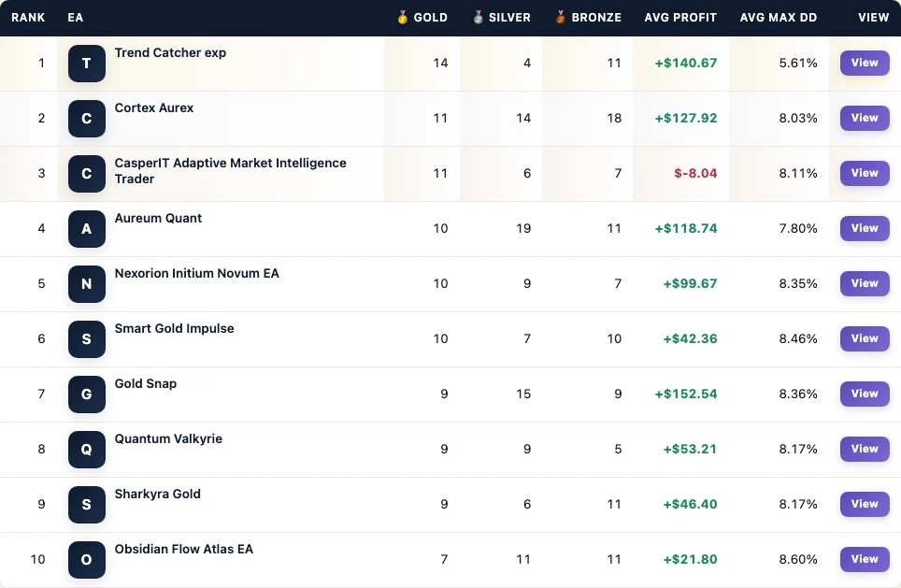Select CasperIT Adaptive Market Intelligence Trader name
This screenshot has height=588, width=901.
[x=231, y=171]
